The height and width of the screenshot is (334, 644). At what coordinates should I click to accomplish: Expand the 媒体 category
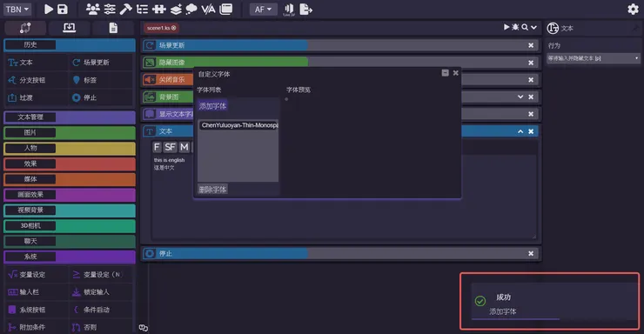tap(70, 179)
